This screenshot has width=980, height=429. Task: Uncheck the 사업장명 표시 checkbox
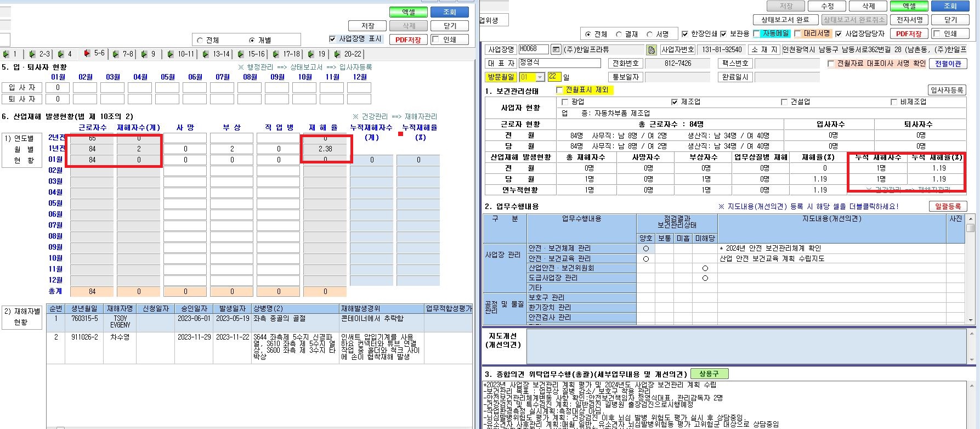[x=332, y=39]
